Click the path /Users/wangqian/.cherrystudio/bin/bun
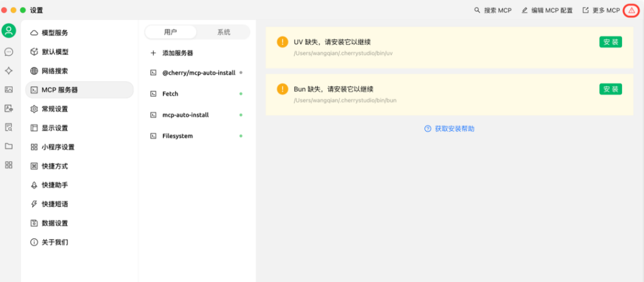 pos(345,100)
